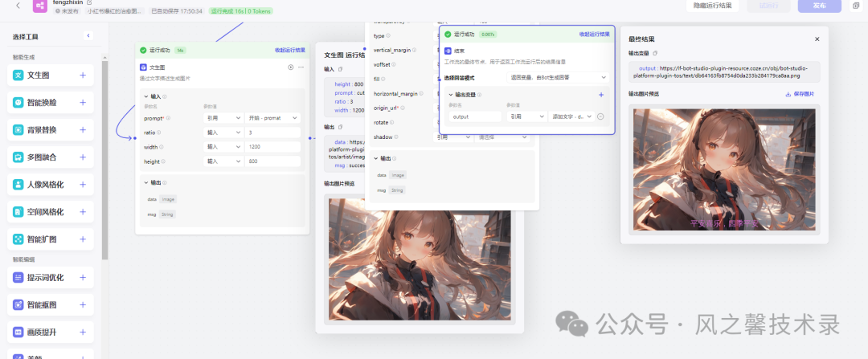This screenshot has width=868, height=359.
Task: Click the 运行完成 16s status badge
Action: click(241, 11)
